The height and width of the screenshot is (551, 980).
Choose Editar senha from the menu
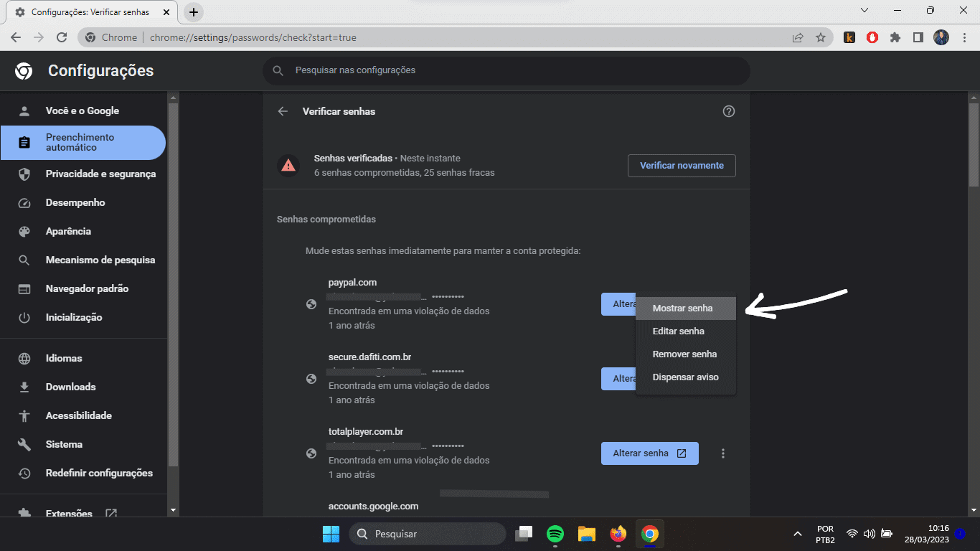[x=686, y=331]
